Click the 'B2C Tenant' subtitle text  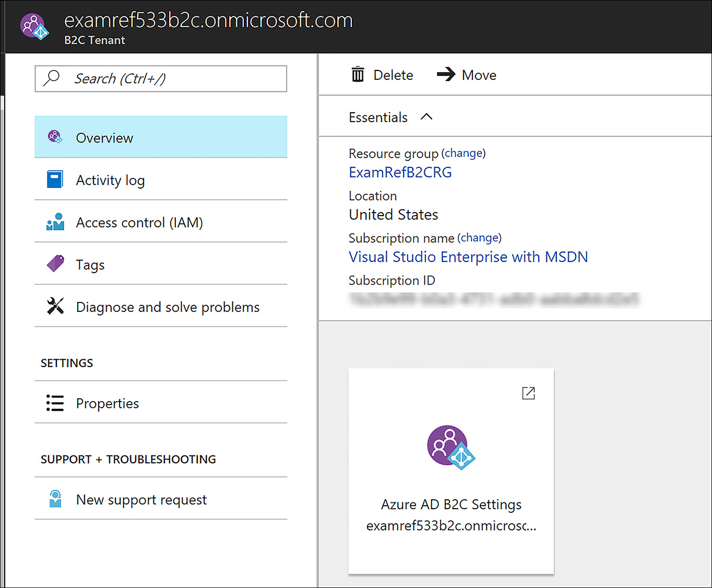pos(94,40)
